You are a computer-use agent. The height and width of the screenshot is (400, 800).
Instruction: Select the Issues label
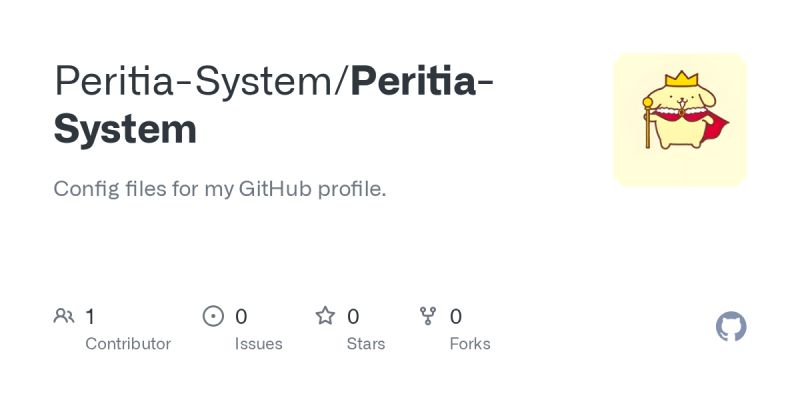(258, 344)
